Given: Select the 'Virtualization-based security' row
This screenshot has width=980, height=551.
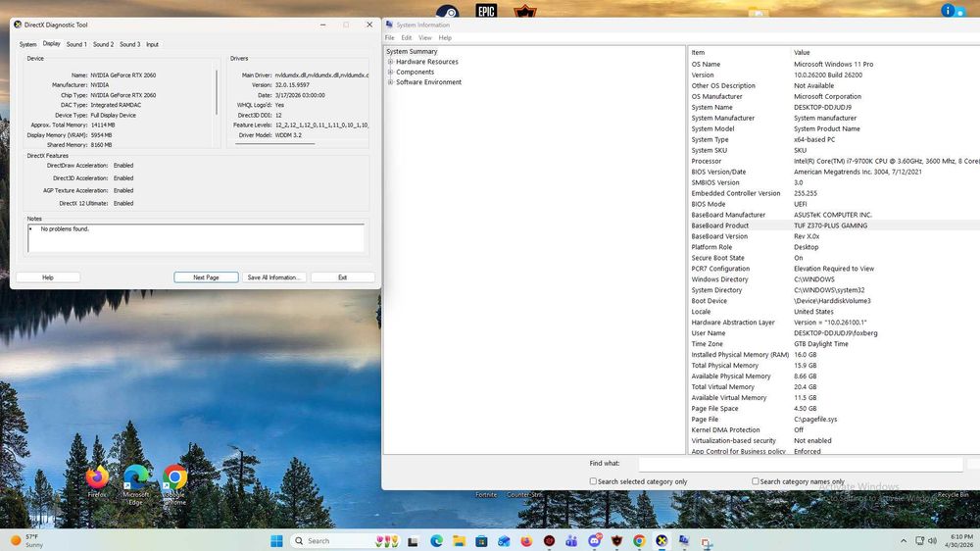Looking at the screenshot, I should click(x=834, y=441).
